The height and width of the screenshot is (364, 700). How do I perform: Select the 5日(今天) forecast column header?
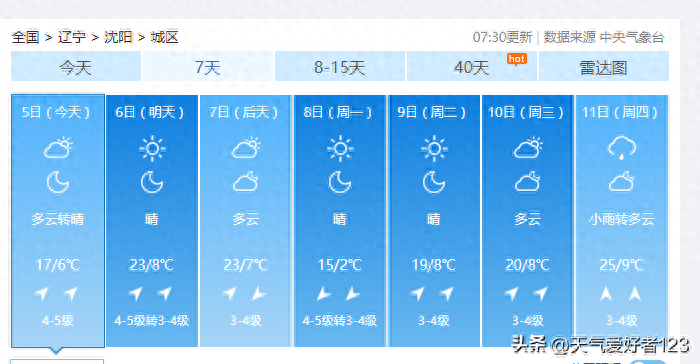[56, 112]
